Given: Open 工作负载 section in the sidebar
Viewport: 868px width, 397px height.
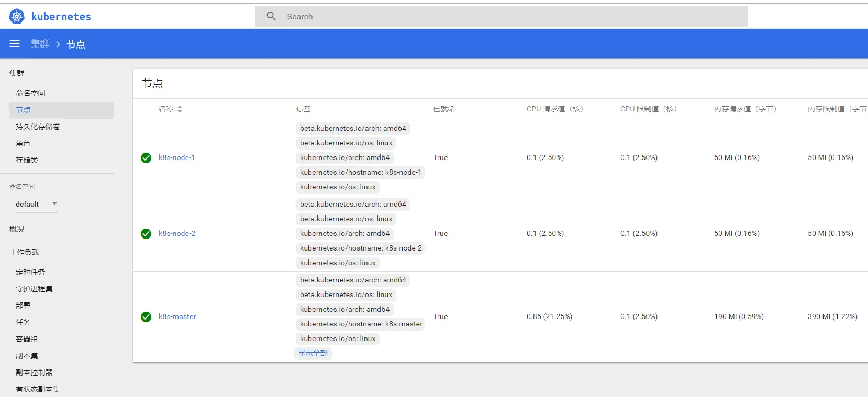Looking at the screenshot, I should pyautogui.click(x=24, y=252).
